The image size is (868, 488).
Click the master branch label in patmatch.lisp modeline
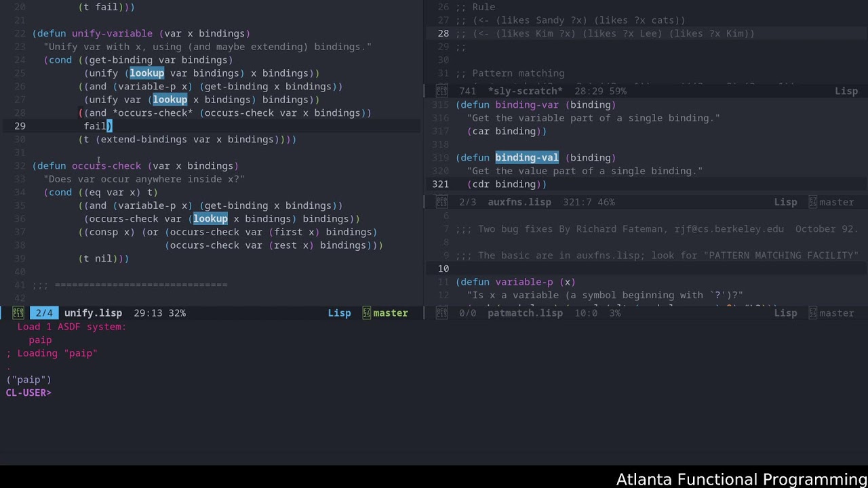837,313
